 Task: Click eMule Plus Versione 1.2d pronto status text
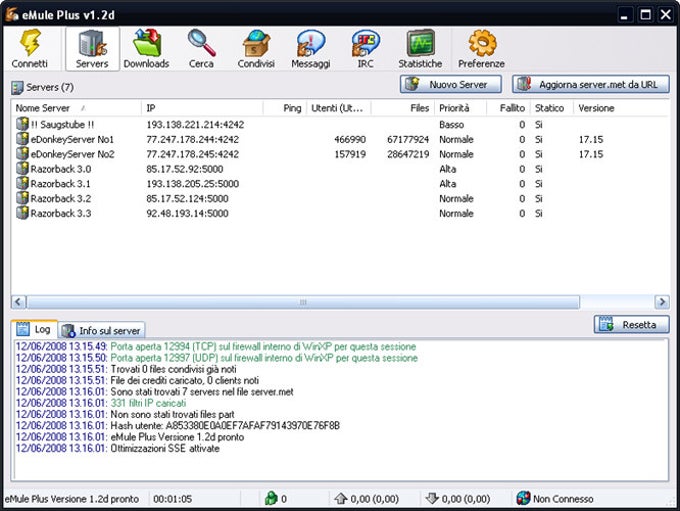pos(72,499)
